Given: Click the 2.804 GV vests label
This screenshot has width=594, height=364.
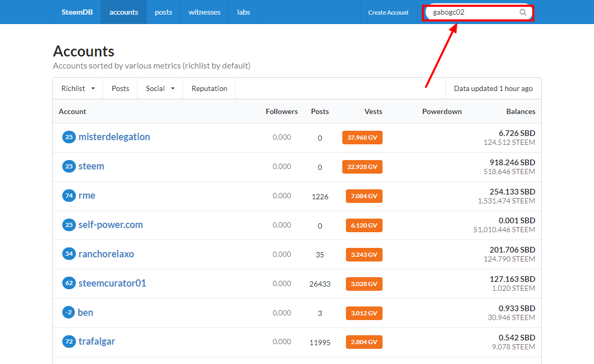Looking at the screenshot, I should (364, 342).
